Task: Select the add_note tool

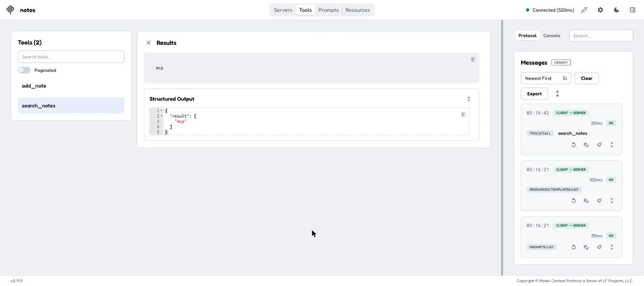Action: point(71,86)
